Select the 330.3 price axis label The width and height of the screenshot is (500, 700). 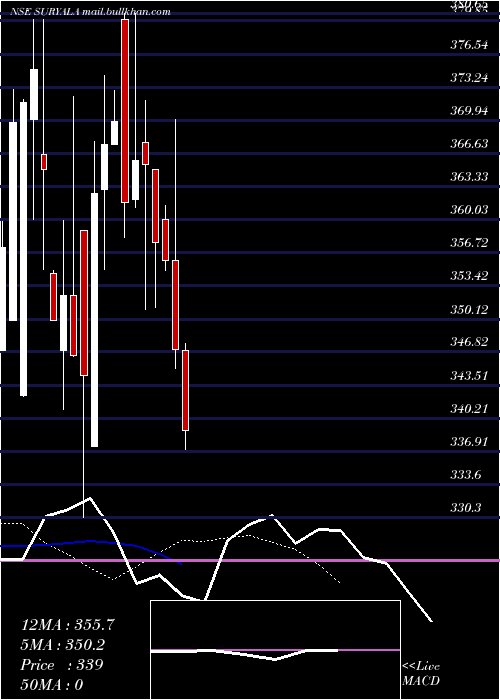click(466, 508)
